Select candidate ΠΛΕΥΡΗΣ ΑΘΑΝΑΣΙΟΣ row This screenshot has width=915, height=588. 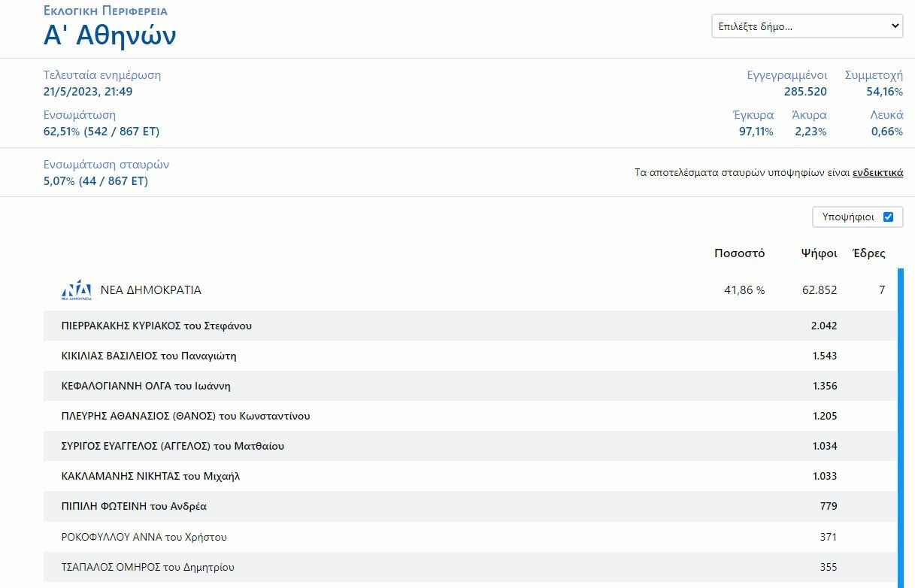pos(186,416)
